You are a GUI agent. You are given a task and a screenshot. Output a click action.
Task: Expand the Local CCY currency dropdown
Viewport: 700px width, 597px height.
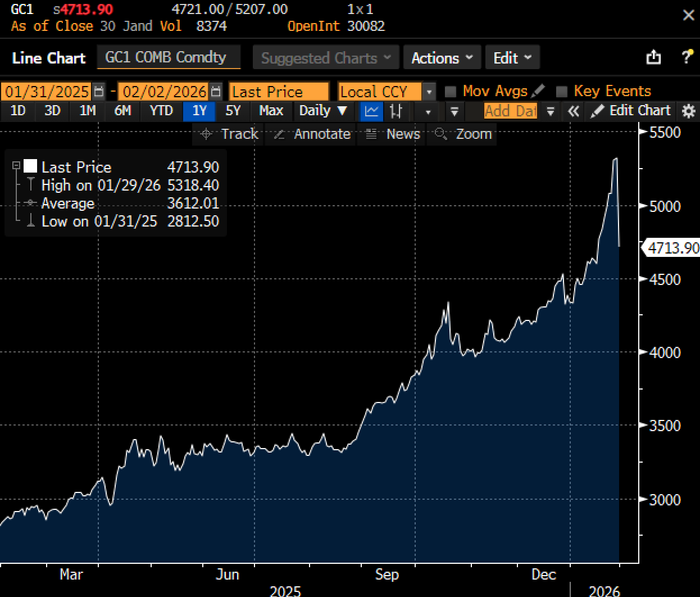(x=429, y=92)
